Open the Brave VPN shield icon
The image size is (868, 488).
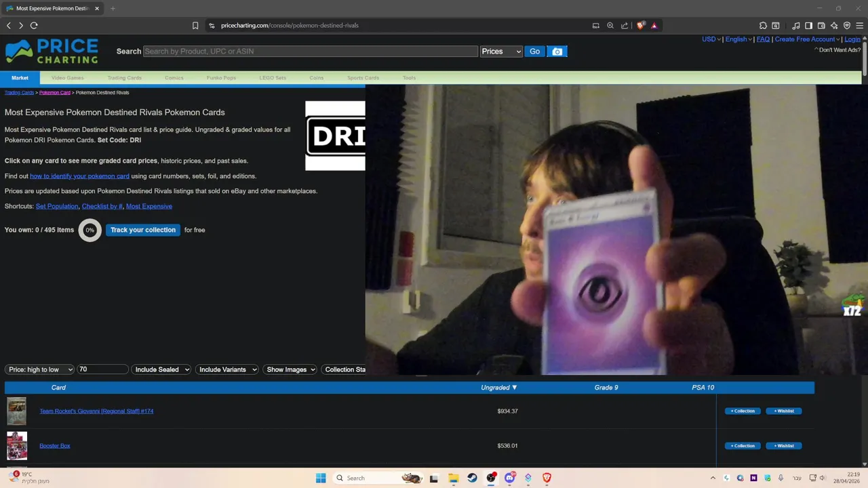pos(847,25)
